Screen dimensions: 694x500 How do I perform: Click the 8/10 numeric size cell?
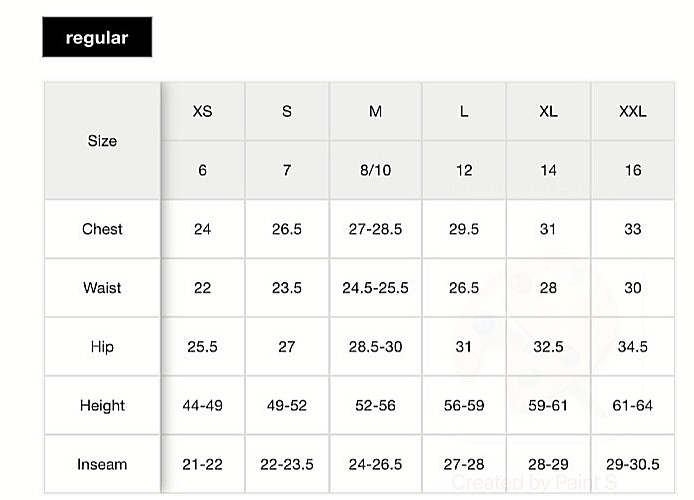(x=375, y=170)
